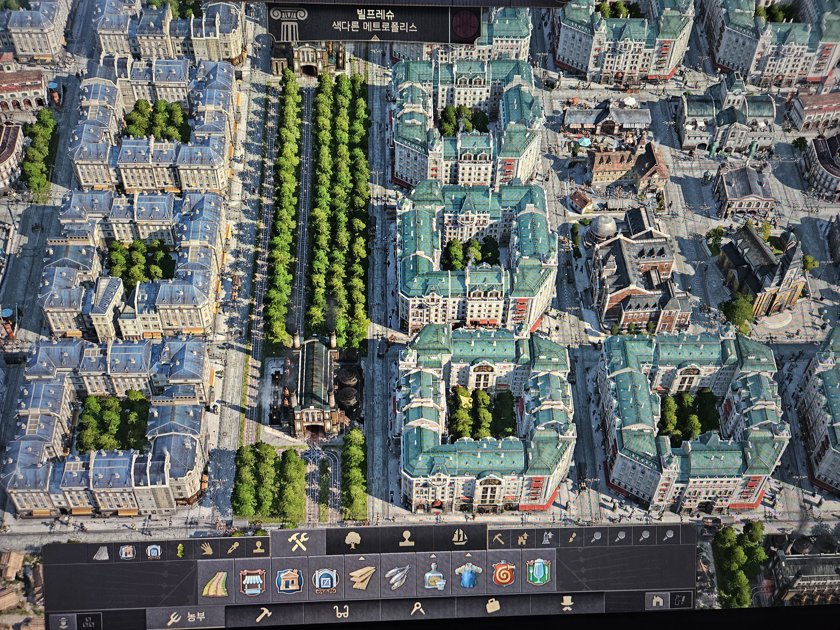The width and height of the screenshot is (840, 630).
Task: Open the sailing ship tab
Action: (460, 537)
